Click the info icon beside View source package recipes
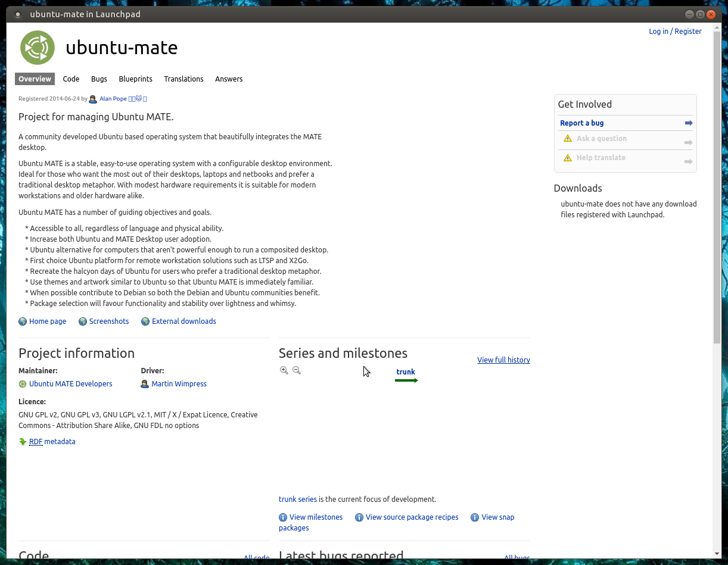Screen dimensions: 728x565 (359, 517)
